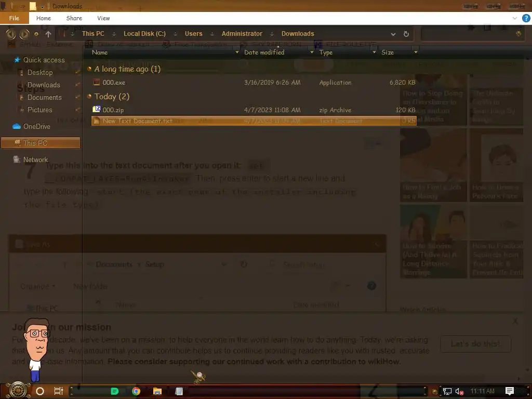The image size is (532, 399).
Task: Go back with the Back arrow button
Action: (x=11, y=34)
